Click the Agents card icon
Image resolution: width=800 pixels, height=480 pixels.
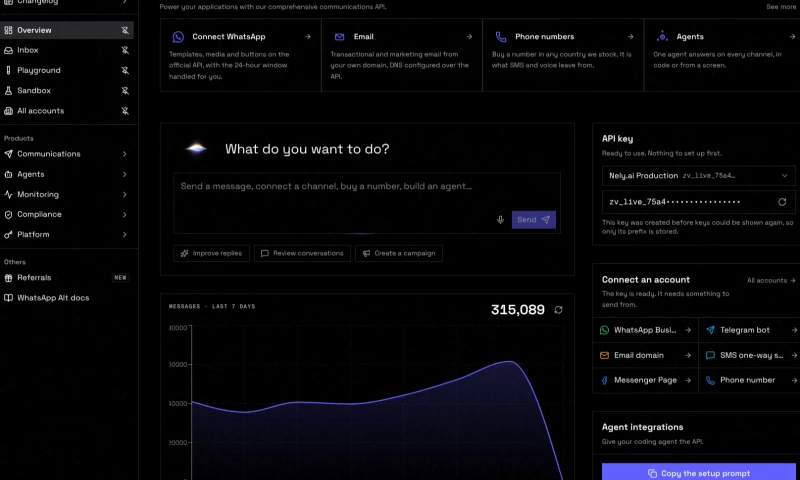pyautogui.click(x=662, y=36)
